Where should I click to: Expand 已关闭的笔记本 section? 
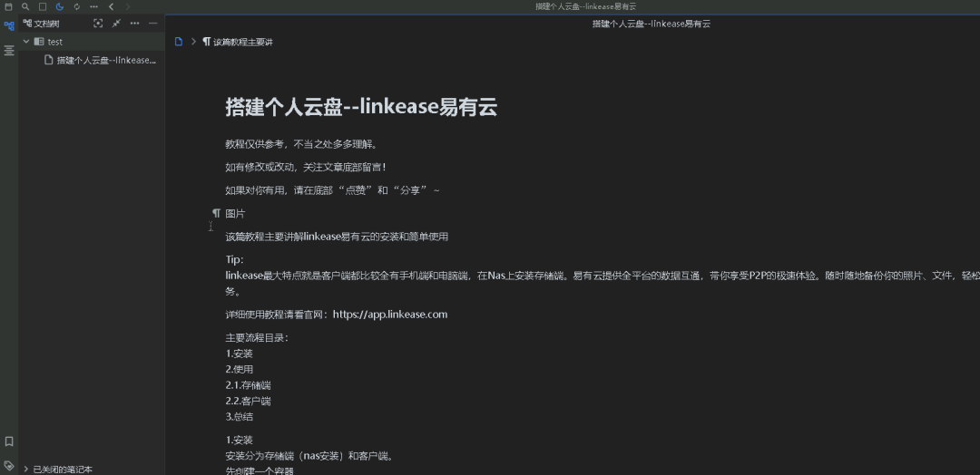point(26,469)
